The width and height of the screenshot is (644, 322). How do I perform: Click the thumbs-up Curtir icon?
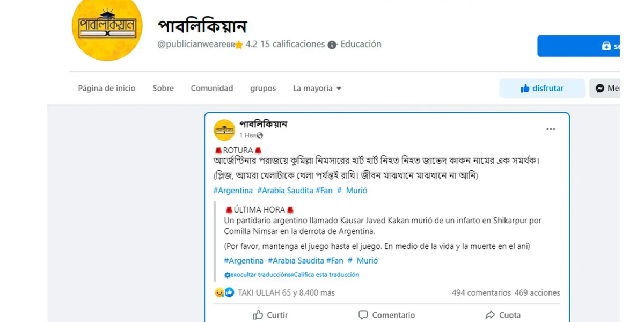258,315
